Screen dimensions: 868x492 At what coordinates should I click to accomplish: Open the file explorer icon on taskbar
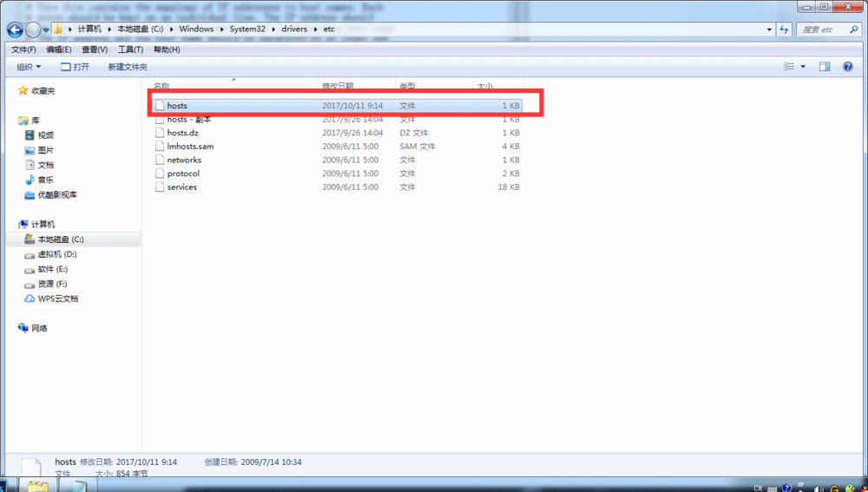36,485
